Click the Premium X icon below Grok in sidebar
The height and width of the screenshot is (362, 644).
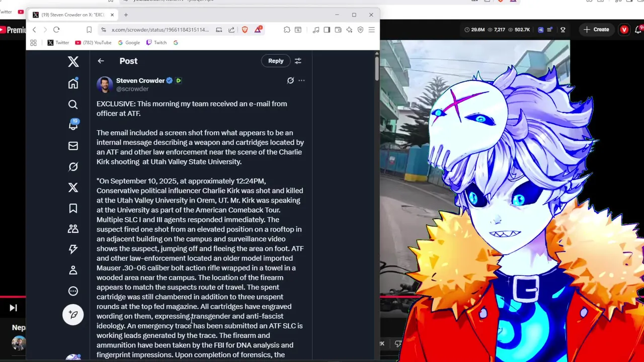(x=73, y=188)
